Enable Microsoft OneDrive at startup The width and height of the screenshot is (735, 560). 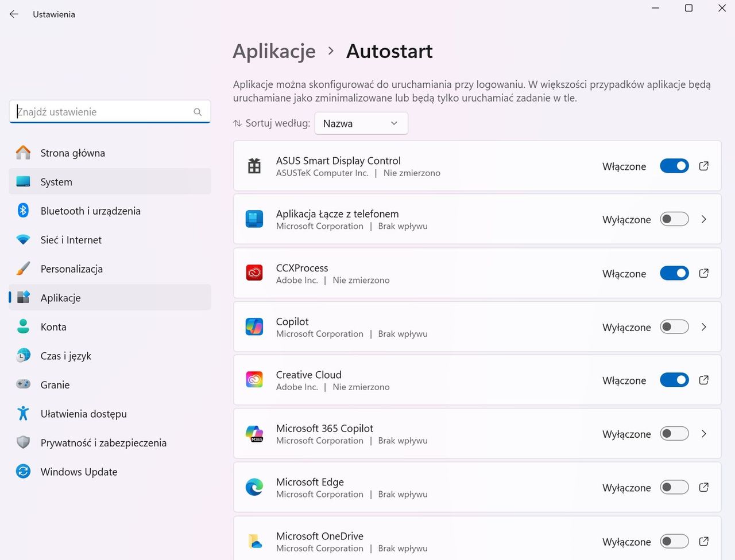pos(674,541)
